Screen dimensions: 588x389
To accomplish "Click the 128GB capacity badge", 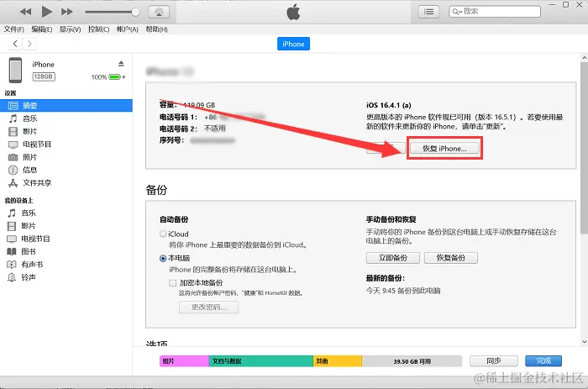I will point(44,76).
